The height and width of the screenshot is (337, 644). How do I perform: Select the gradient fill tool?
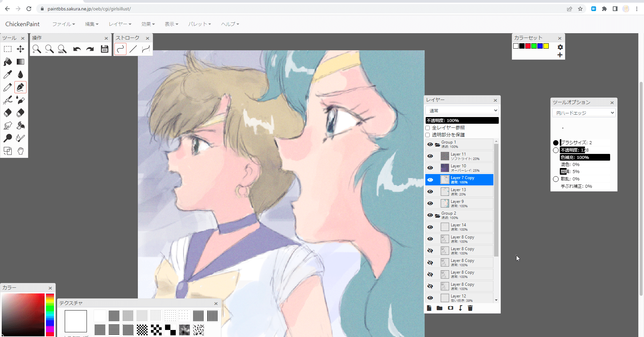pos(20,62)
